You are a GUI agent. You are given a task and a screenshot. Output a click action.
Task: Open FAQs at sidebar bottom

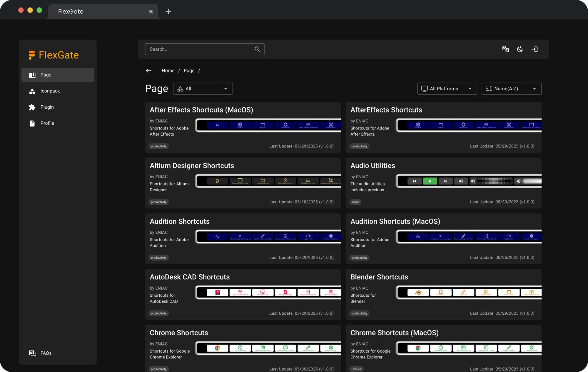point(46,353)
